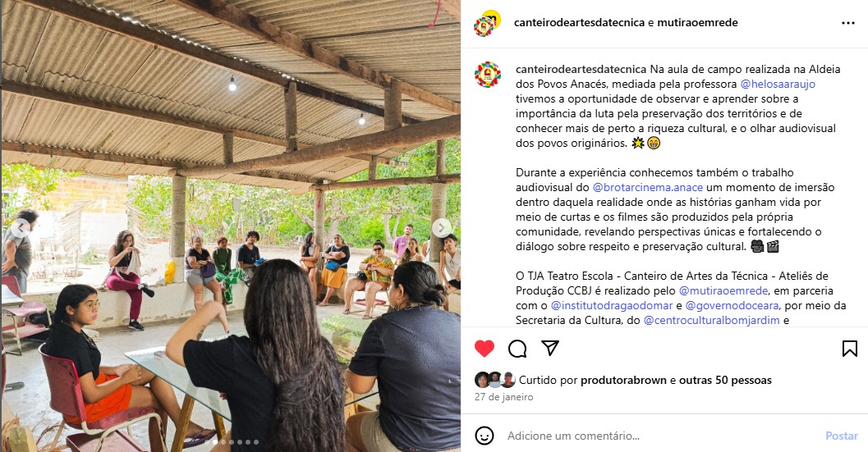Open the @institutodragaodomar mention
This screenshot has height=452, width=868.
coord(612,305)
